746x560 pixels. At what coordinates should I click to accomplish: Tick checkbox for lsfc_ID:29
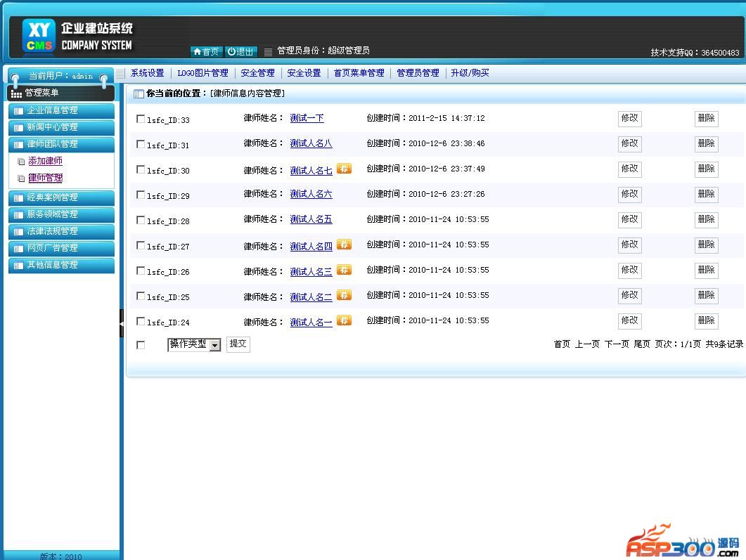tap(141, 195)
